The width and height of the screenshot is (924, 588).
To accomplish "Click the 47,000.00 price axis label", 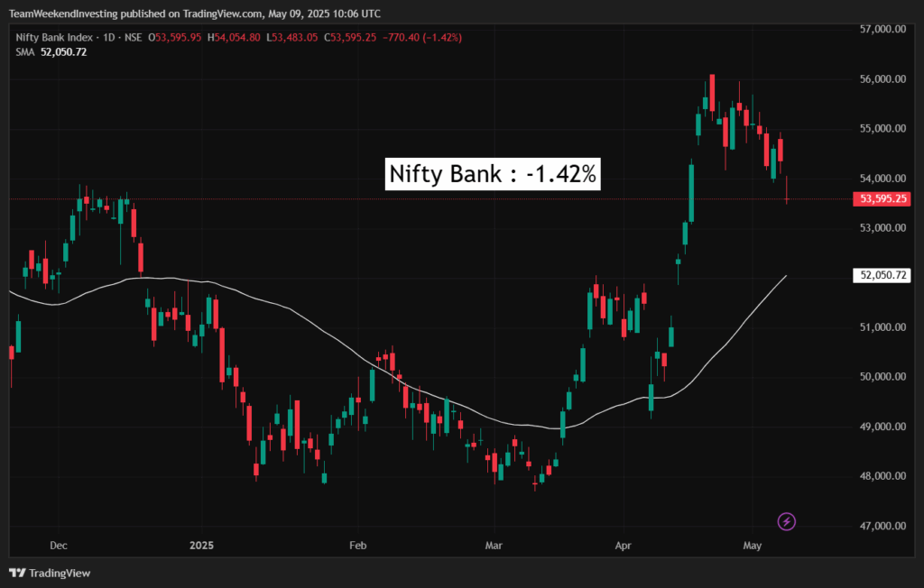I will pyautogui.click(x=882, y=526).
